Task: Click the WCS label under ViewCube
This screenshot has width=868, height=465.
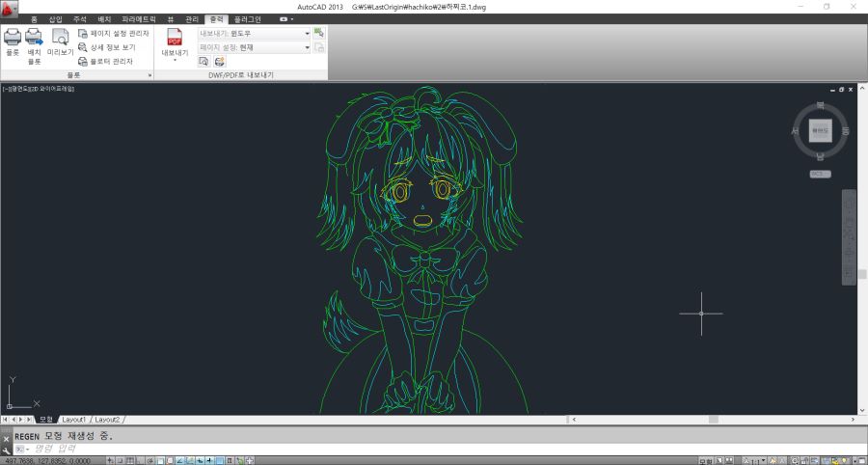Action: (820, 174)
